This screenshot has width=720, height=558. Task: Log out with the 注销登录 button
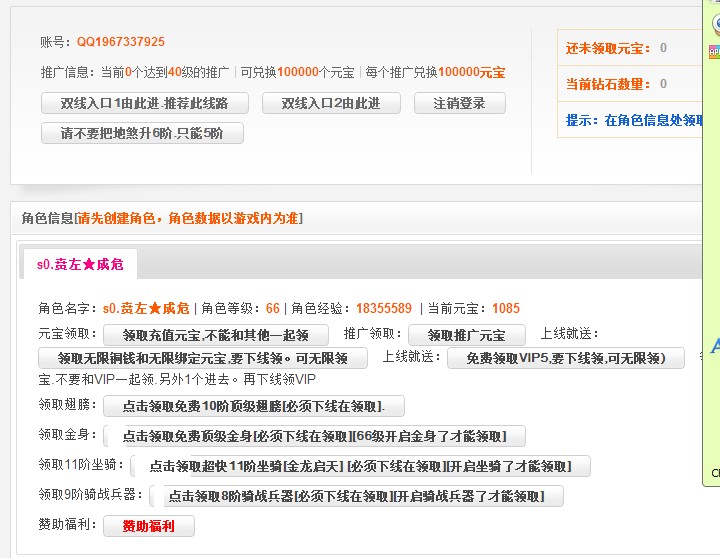tap(460, 103)
